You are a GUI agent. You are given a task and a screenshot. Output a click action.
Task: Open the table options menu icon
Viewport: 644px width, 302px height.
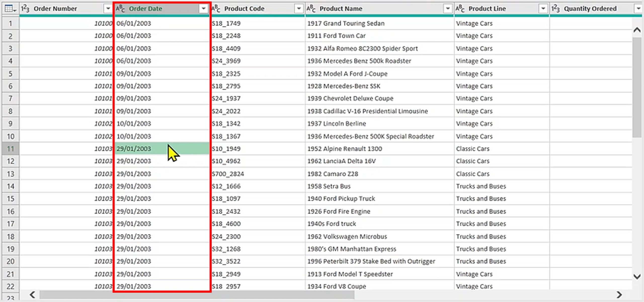[x=10, y=9]
